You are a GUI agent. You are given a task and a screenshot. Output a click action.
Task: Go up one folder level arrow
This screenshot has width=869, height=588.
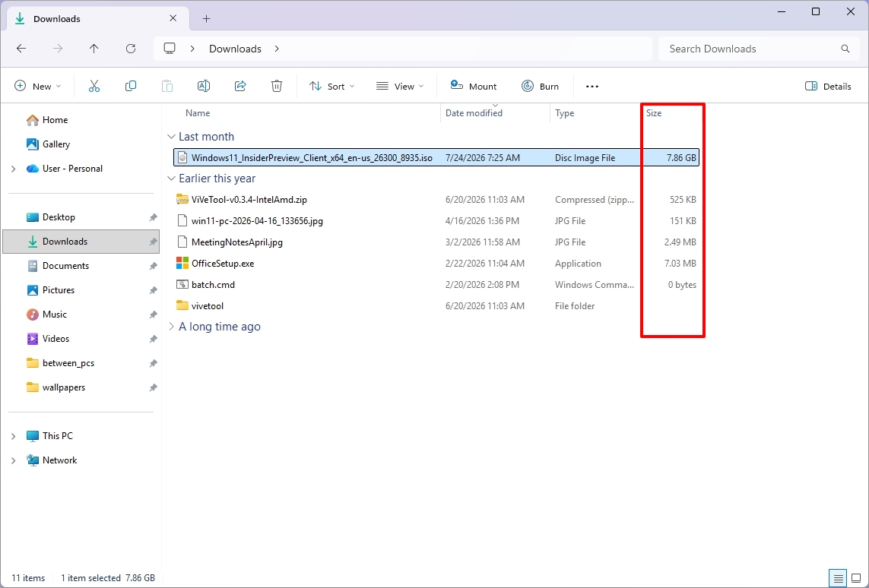point(94,49)
